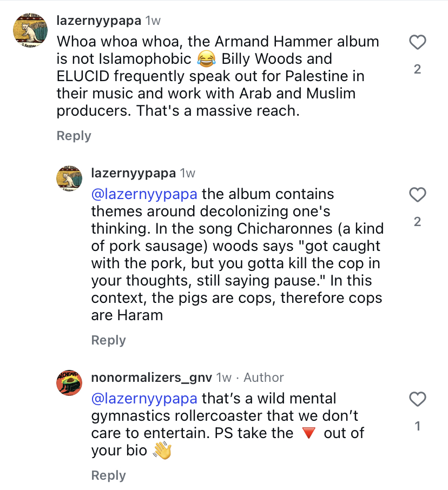Reply to the top lazernyypapa comment
448x490 pixels.
pos(74,136)
